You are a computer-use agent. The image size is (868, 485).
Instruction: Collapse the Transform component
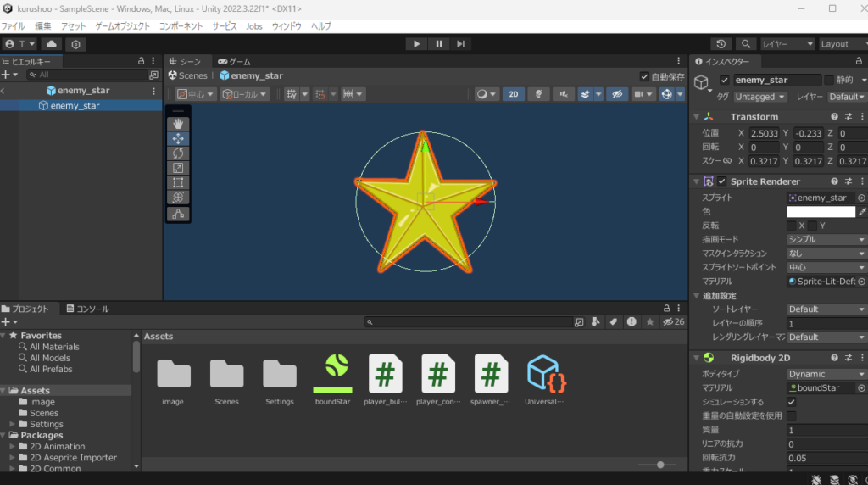[x=697, y=116]
